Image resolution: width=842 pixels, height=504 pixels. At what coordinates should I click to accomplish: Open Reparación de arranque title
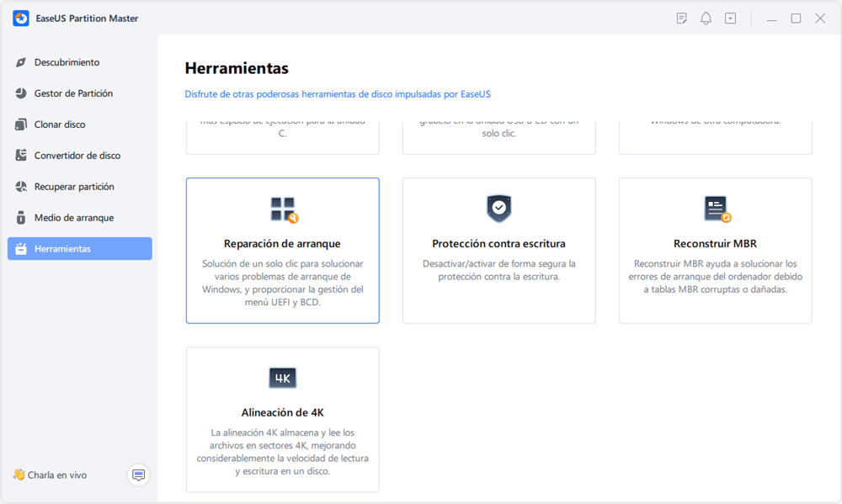(282, 244)
